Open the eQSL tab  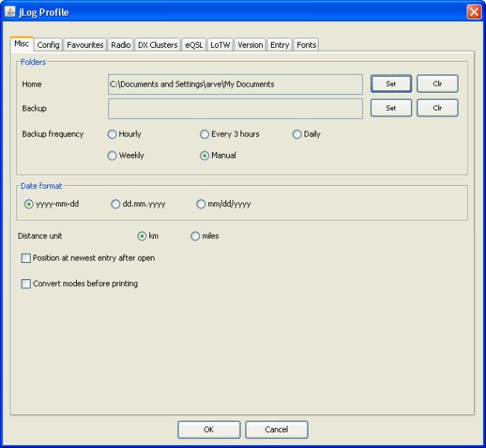pos(194,45)
